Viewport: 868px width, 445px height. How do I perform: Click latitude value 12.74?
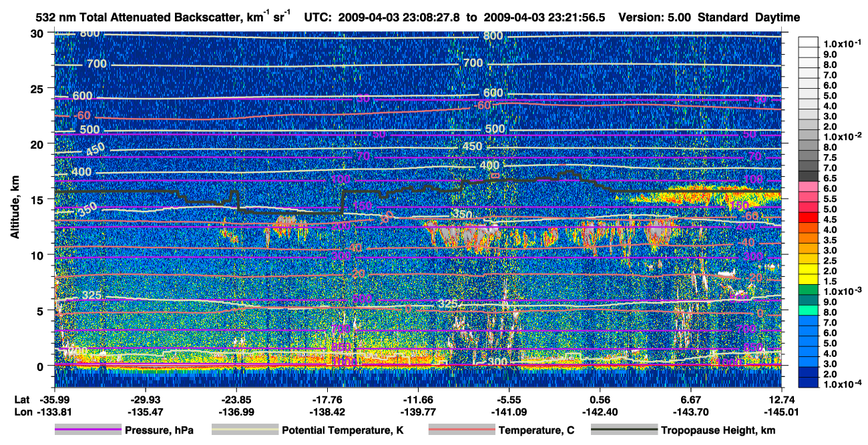[781, 400]
